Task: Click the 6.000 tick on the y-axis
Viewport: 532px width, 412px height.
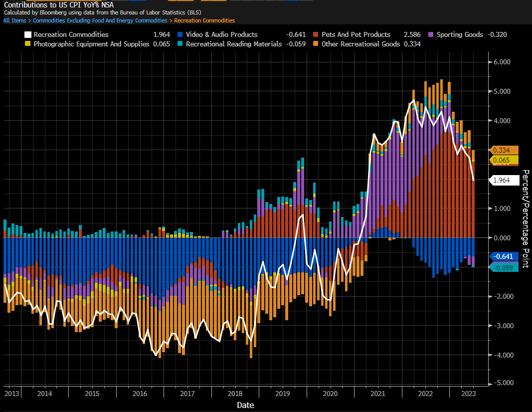Action: (502, 62)
